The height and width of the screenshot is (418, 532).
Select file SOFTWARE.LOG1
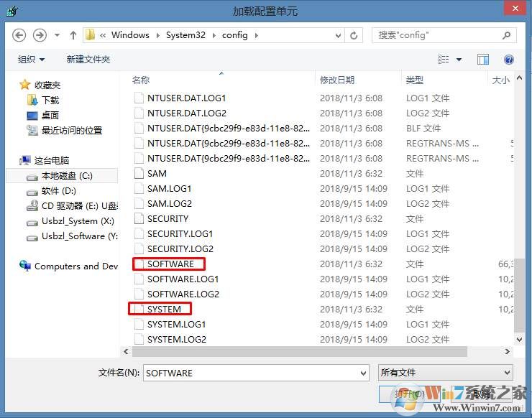click(183, 279)
